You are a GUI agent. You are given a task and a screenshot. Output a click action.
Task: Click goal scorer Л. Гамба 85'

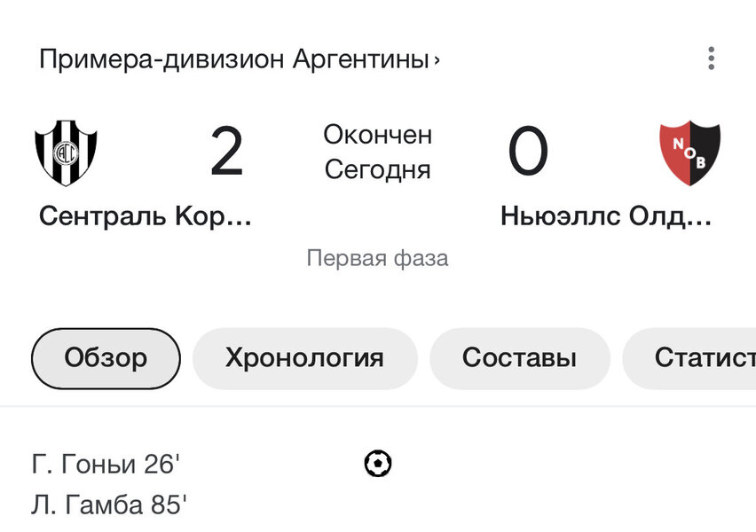[109, 505]
